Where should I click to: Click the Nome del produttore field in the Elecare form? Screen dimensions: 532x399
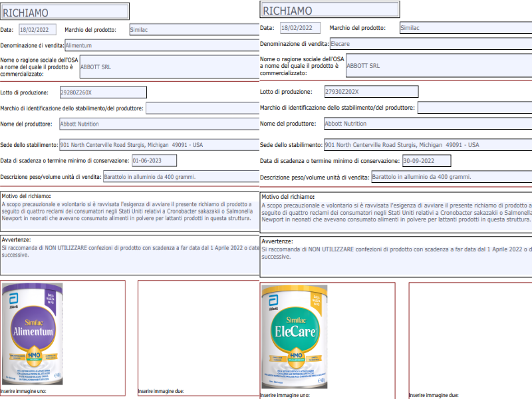coord(428,124)
